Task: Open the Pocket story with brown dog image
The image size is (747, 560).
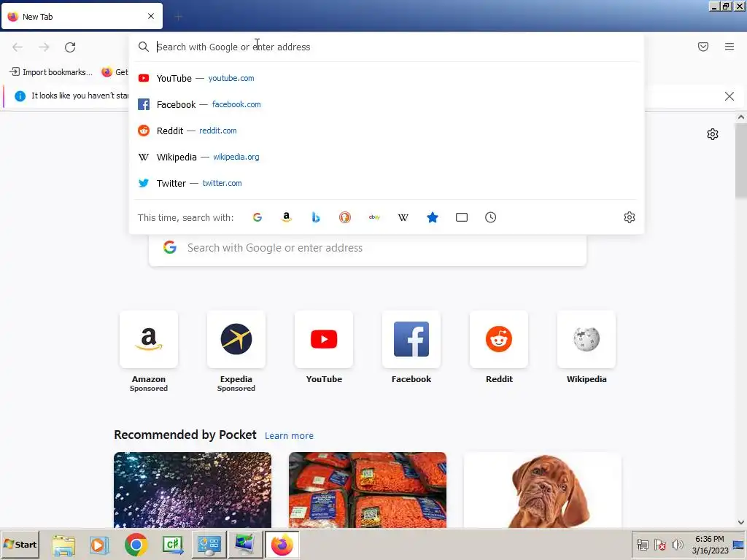Action: [542, 490]
